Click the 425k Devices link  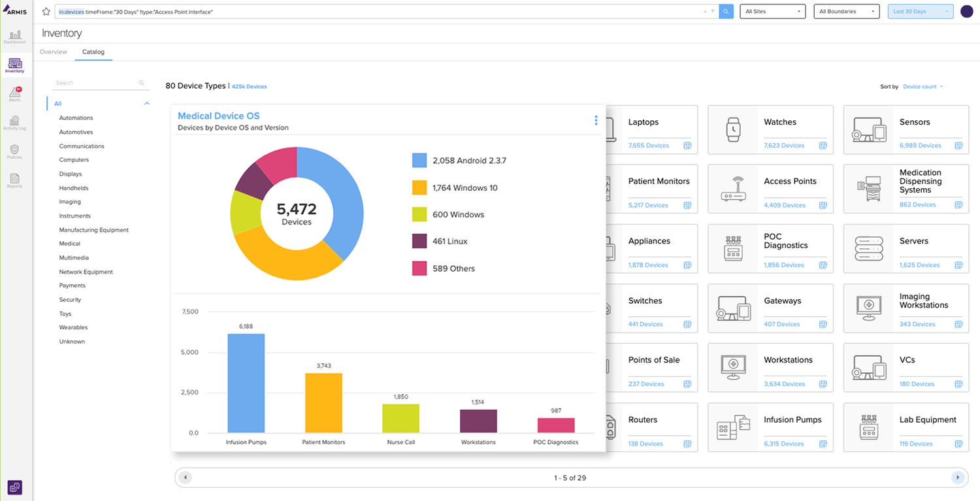(249, 86)
